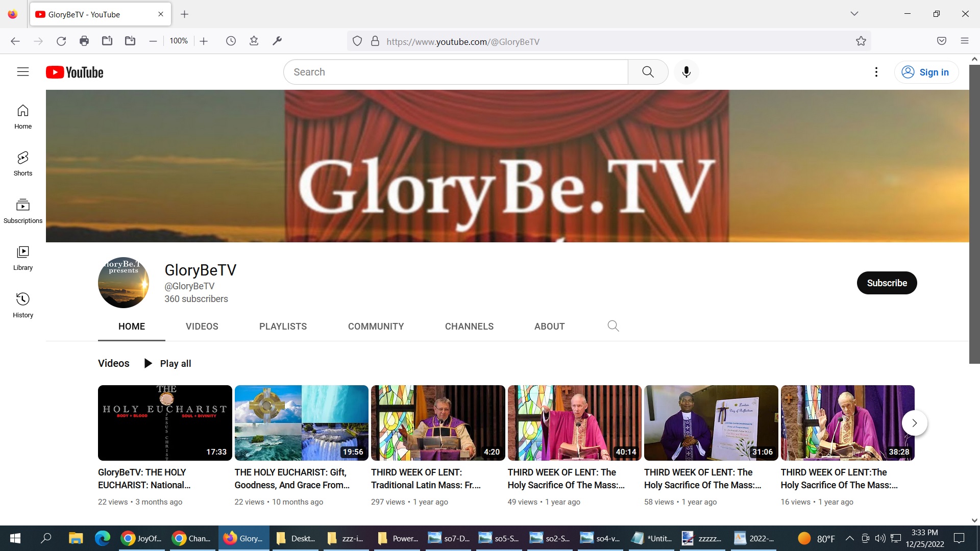Open the 19:56 waterfall video thumbnail
This screenshot has width=980, height=551.
(x=301, y=423)
